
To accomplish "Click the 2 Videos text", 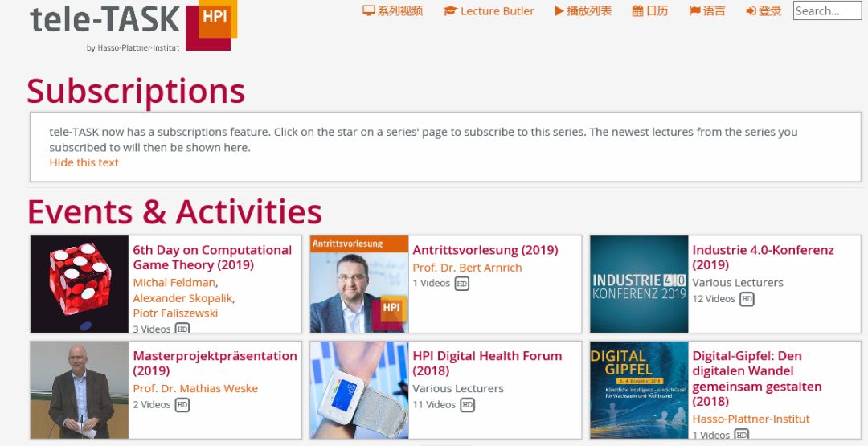I will [152, 405].
